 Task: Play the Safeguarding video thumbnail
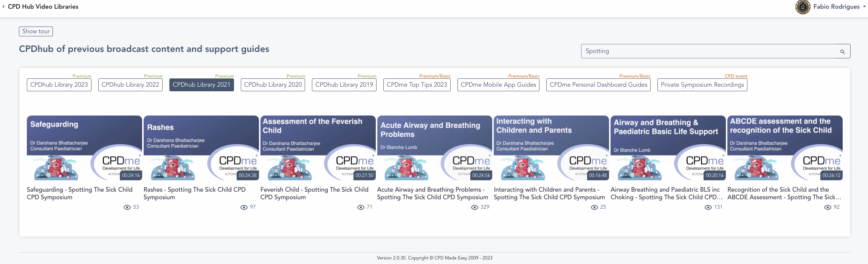(84, 148)
